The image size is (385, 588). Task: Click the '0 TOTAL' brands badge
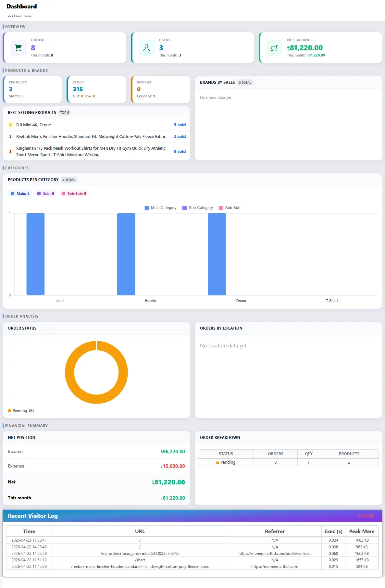point(245,82)
